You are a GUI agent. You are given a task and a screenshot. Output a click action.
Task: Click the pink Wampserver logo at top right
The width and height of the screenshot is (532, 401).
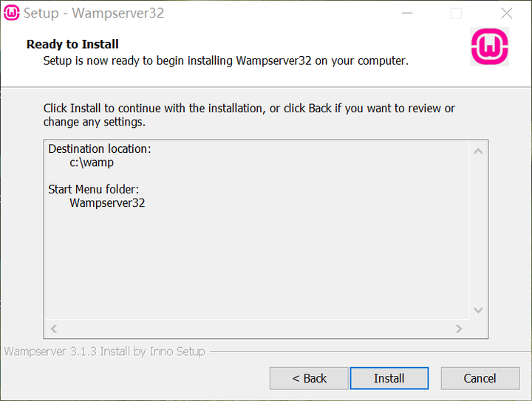coord(489,47)
